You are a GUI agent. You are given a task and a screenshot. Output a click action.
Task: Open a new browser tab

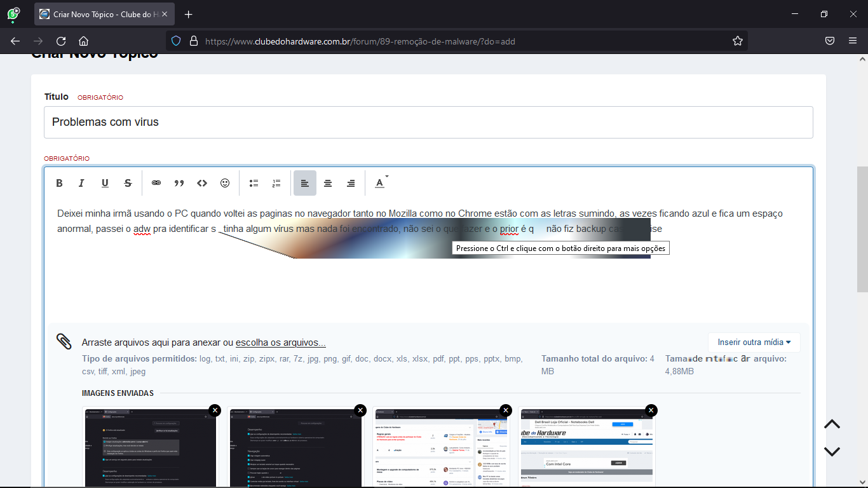pos(188,14)
